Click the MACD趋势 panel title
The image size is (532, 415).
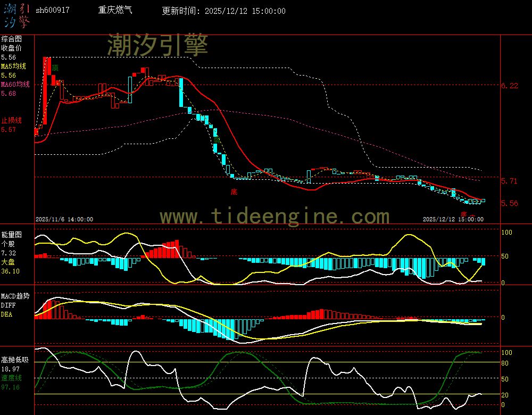(x=16, y=296)
